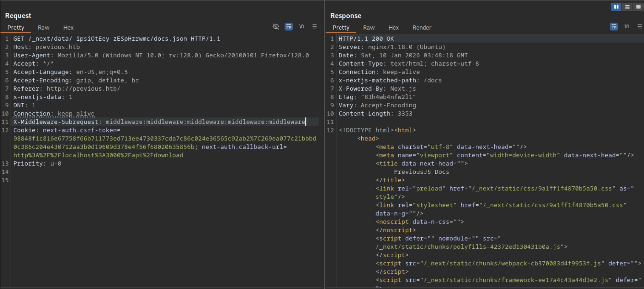Toggle word wrap icon in Request panel

(x=289, y=26)
